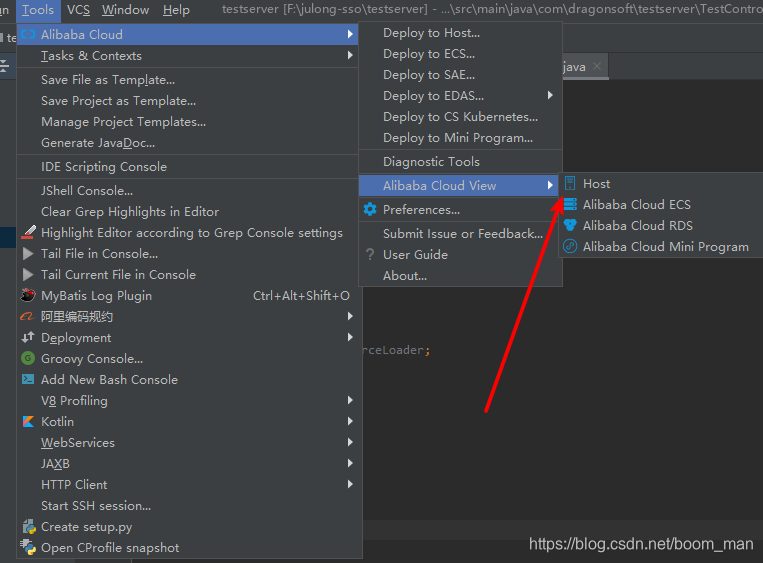This screenshot has height=563, width=763.
Task: Click the Alibaba Cloud logo icon
Action: pyautogui.click(x=28, y=35)
